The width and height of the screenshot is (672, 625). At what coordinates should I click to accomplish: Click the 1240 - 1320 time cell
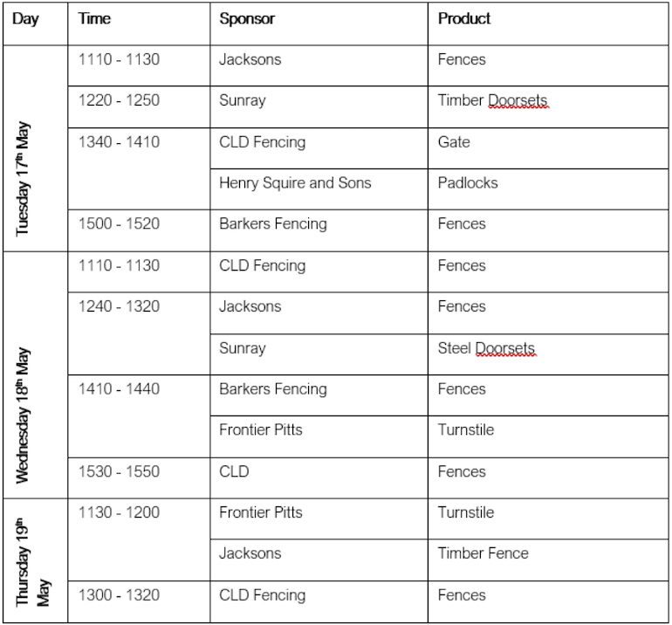pyautogui.click(x=139, y=333)
